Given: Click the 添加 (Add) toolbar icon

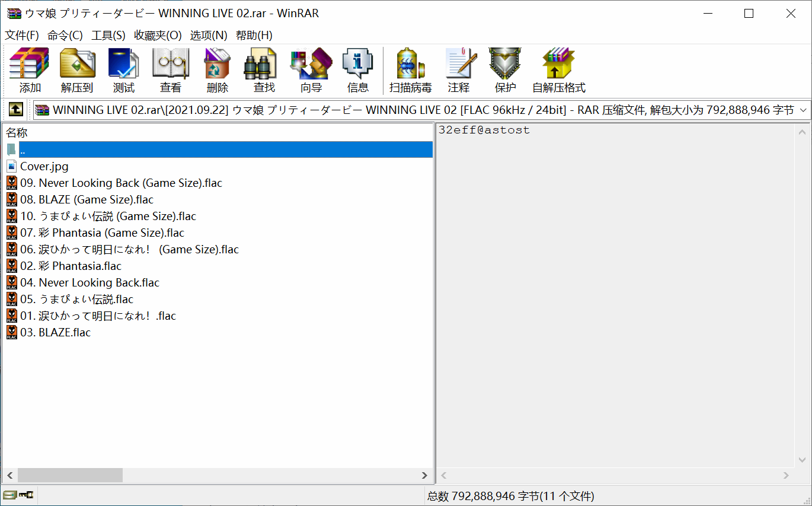Looking at the screenshot, I should (30, 71).
